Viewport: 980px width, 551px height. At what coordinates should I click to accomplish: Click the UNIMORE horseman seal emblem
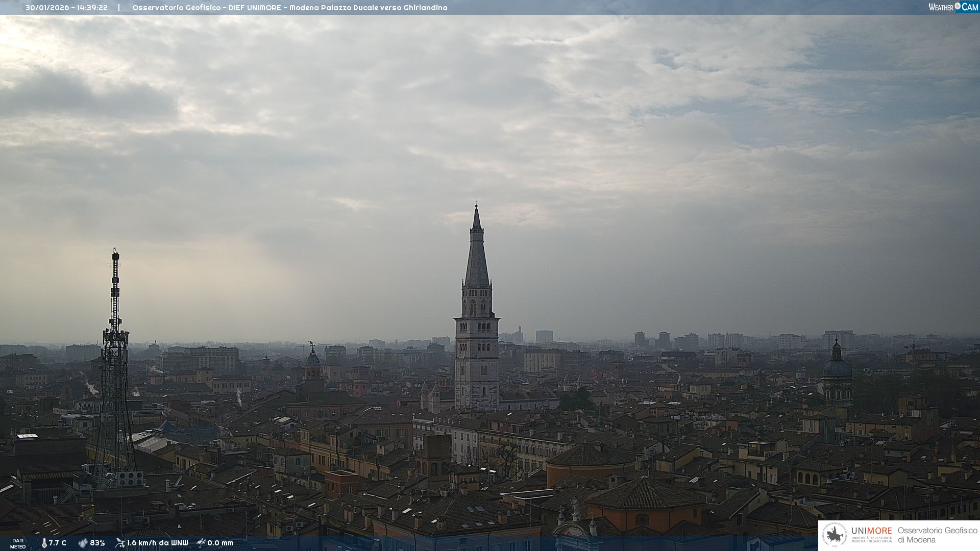(835, 535)
